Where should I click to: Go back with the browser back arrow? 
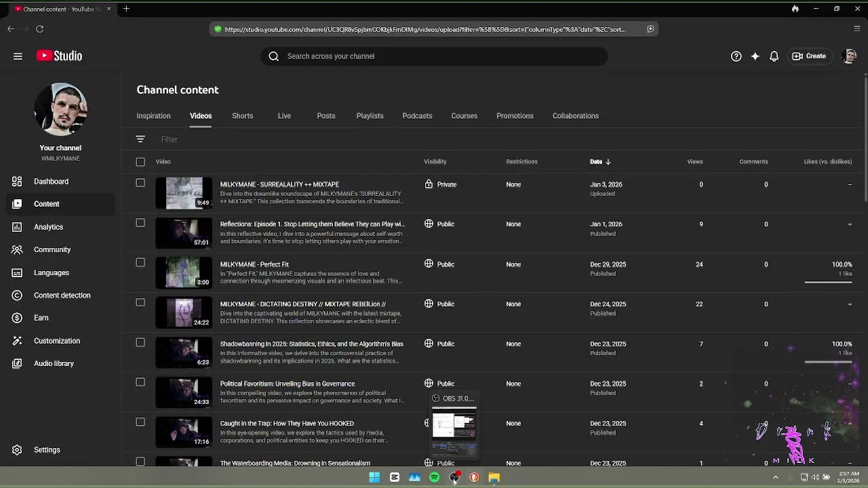[x=11, y=29]
